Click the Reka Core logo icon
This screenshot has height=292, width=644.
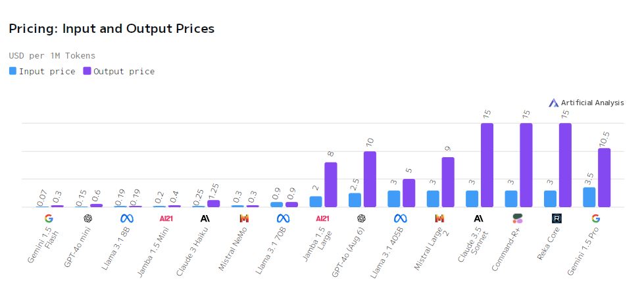557,218
